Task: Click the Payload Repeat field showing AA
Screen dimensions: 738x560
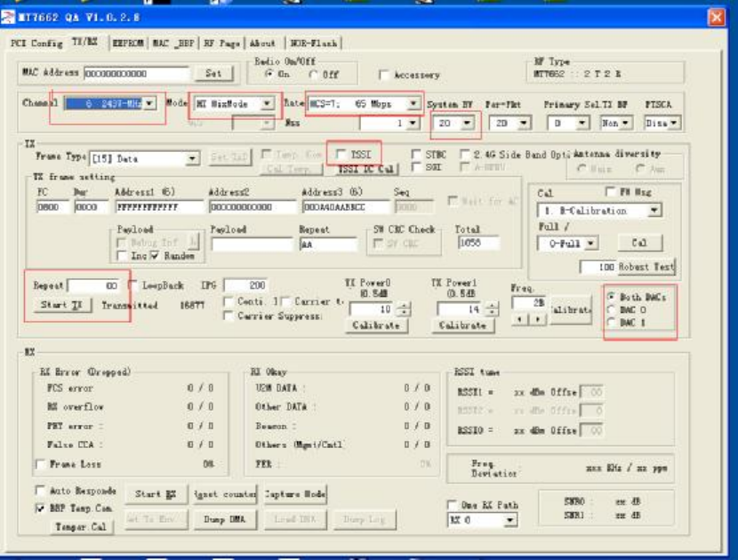Action: [328, 244]
